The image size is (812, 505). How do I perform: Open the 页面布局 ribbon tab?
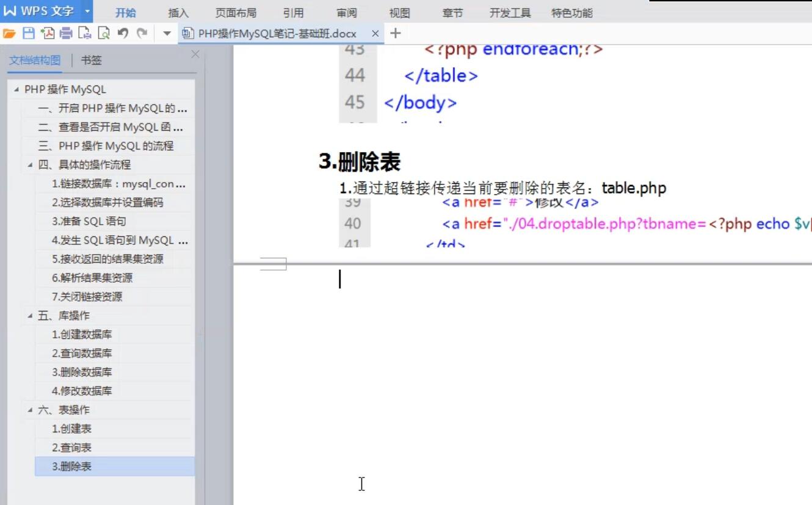(x=236, y=13)
